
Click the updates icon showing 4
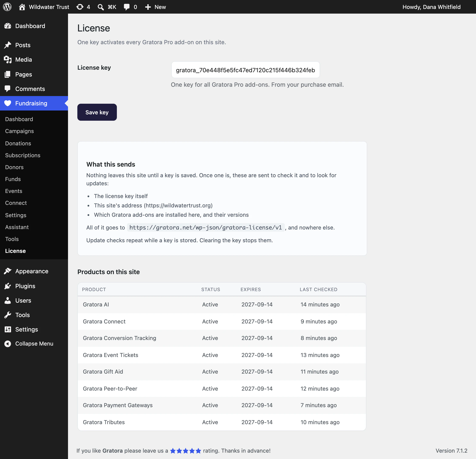click(x=80, y=7)
